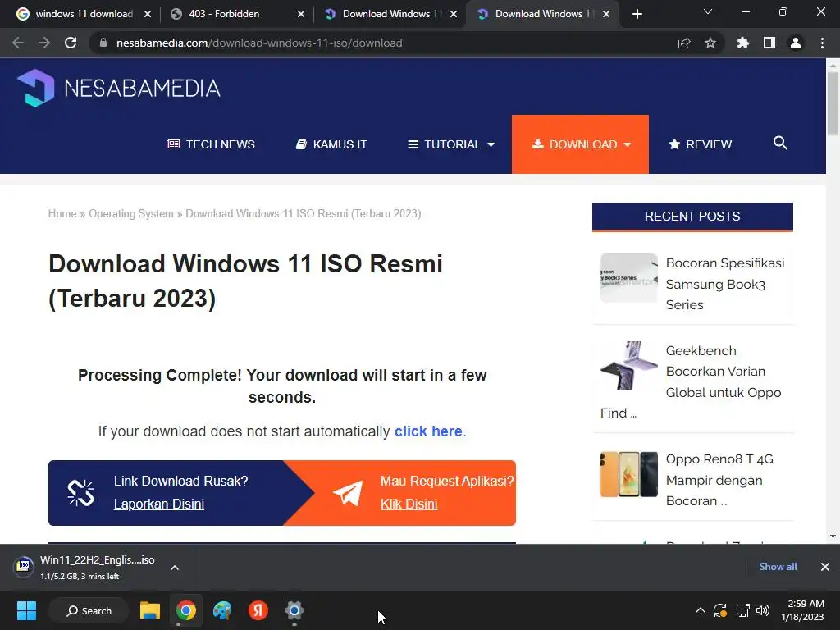The width and height of the screenshot is (840, 630).
Task: Open the Windows Start button
Action: click(26, 610)
